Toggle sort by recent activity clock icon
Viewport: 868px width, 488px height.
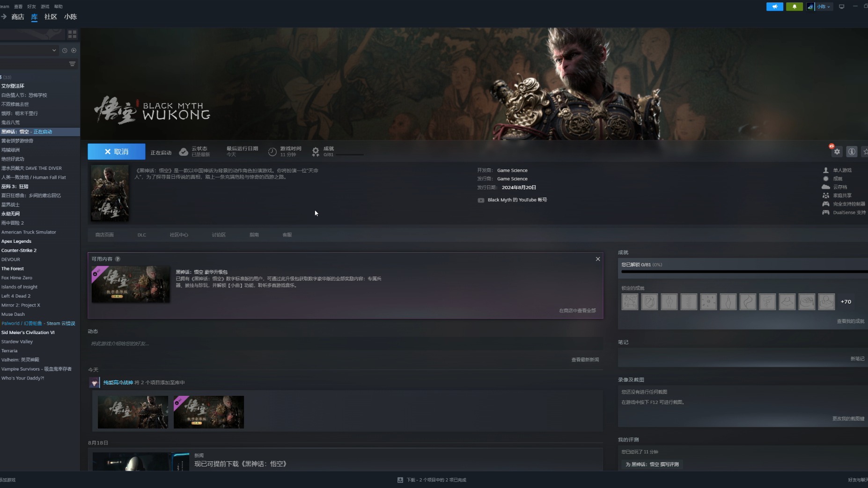pyautogui.click(x=65, y=50)
